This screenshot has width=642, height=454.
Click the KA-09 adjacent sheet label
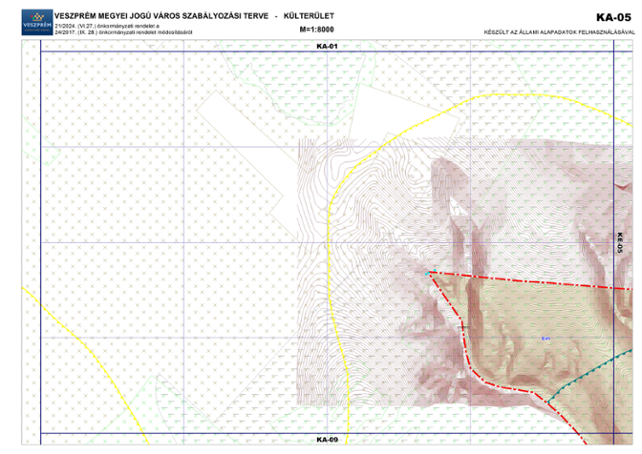point(327,439)
